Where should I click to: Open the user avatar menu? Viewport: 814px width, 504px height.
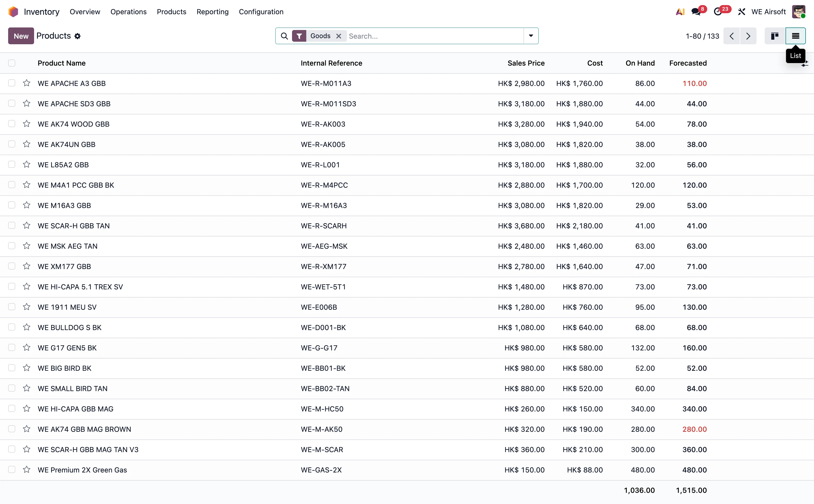[799, 12]
